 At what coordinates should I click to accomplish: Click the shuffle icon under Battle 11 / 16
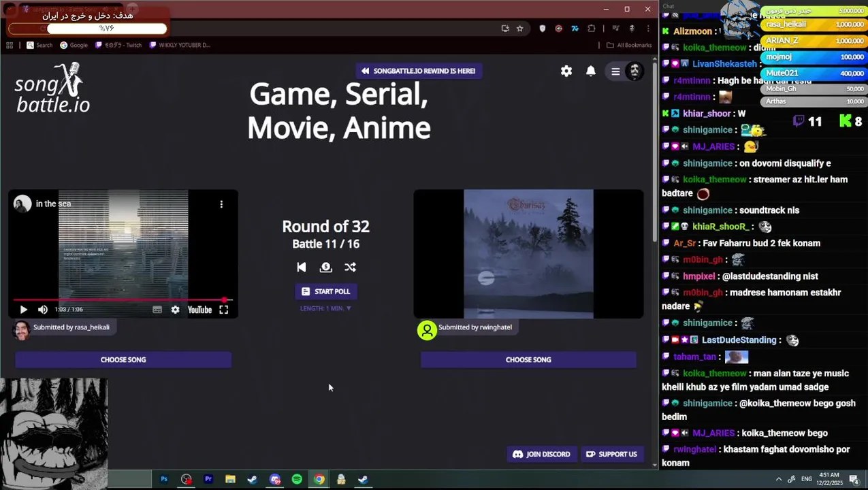point(350,267)
